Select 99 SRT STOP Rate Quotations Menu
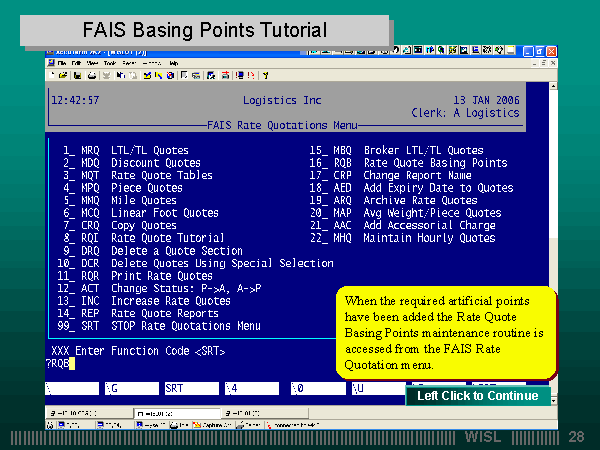Viewport: 600px width, 450px height. [158, 325]
